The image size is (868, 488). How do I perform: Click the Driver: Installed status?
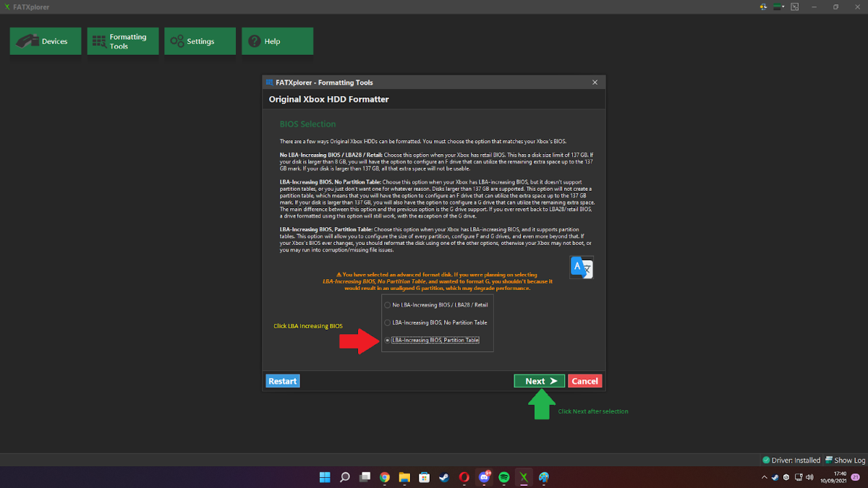pyautogui.click(x=791, y=460)
